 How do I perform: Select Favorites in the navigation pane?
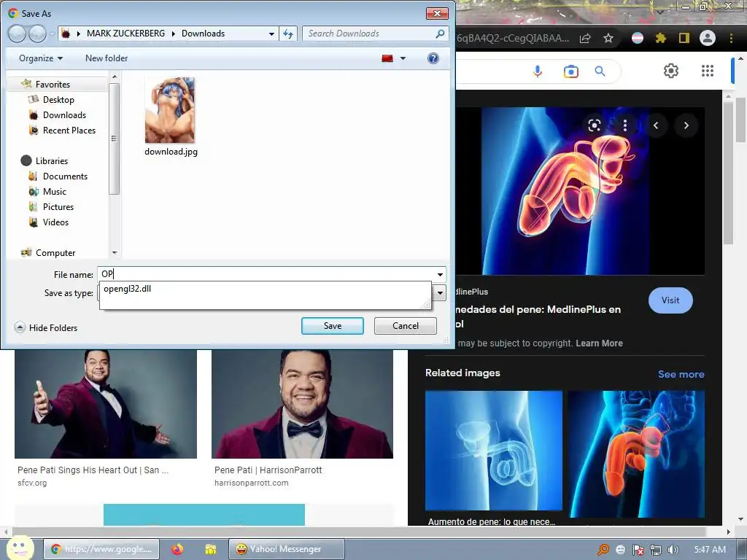click(x=53, y=85)
